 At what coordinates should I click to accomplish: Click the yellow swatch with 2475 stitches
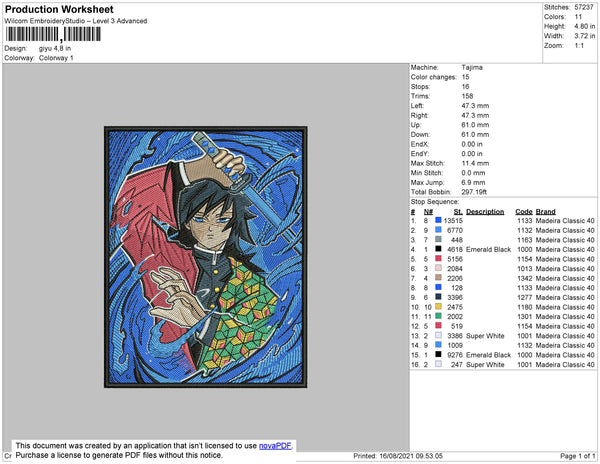coord(438,306)
